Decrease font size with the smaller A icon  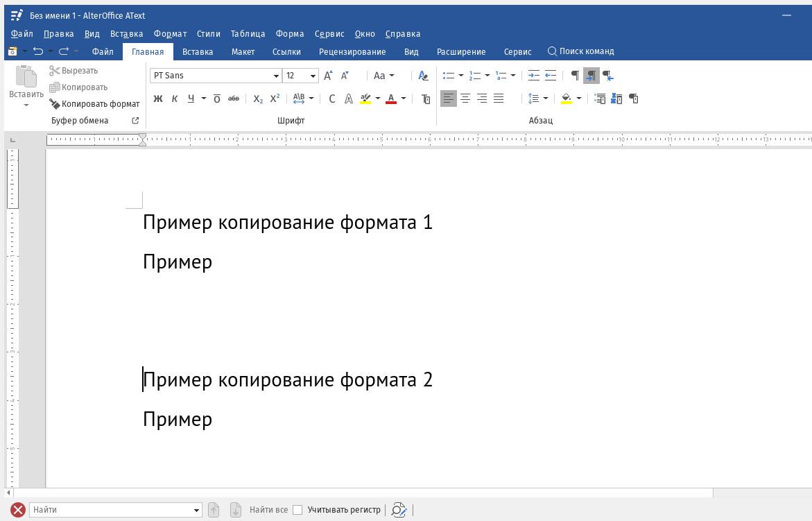(x=345, y=76)
